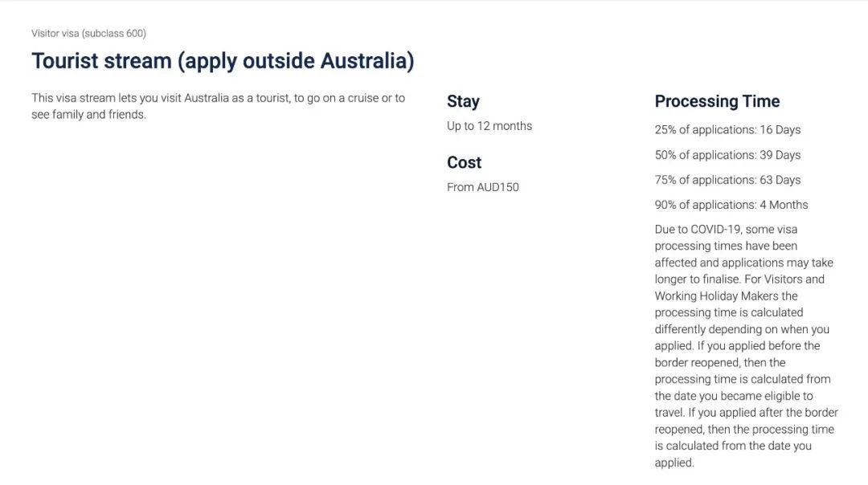This screenshot has width=868, height=485.
Task: Click the 75% of applications line
Action: (x=727, y=180)
